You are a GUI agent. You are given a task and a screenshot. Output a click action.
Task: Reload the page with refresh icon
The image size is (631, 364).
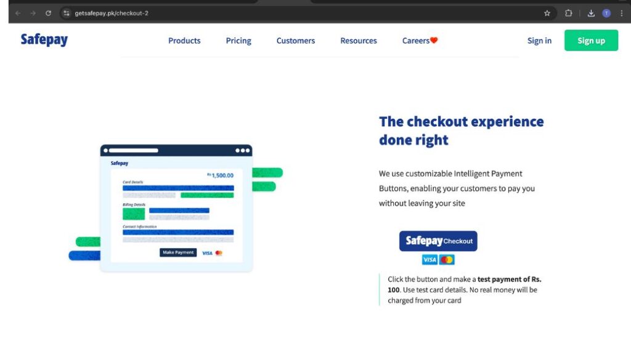coord(48,14)
